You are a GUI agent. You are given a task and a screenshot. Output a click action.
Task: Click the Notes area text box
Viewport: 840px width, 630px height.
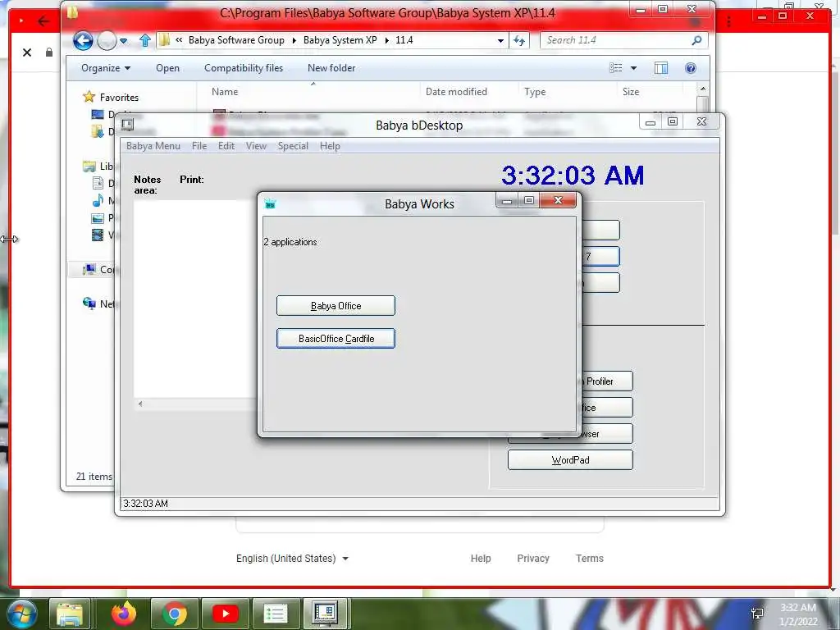click(195, 299)
